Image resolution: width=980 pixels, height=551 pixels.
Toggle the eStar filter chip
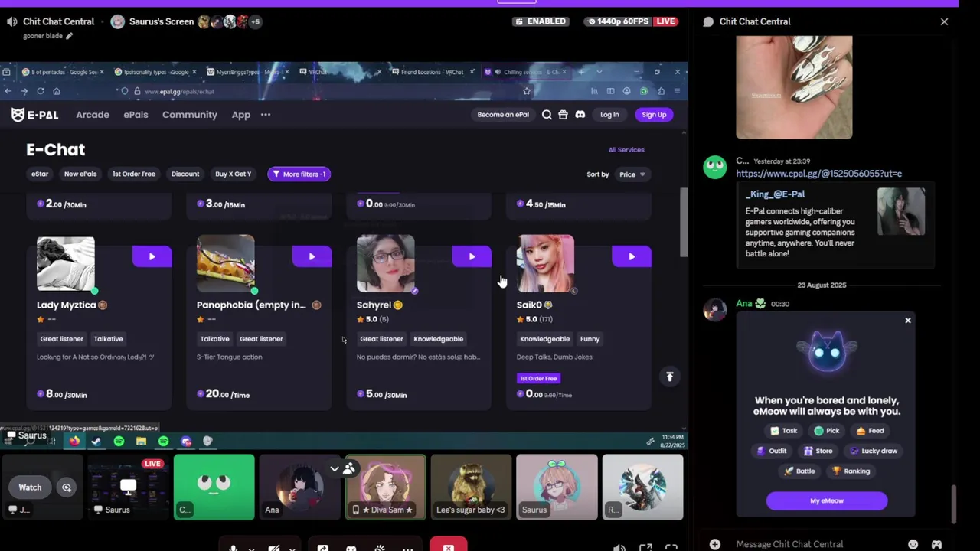40,174
